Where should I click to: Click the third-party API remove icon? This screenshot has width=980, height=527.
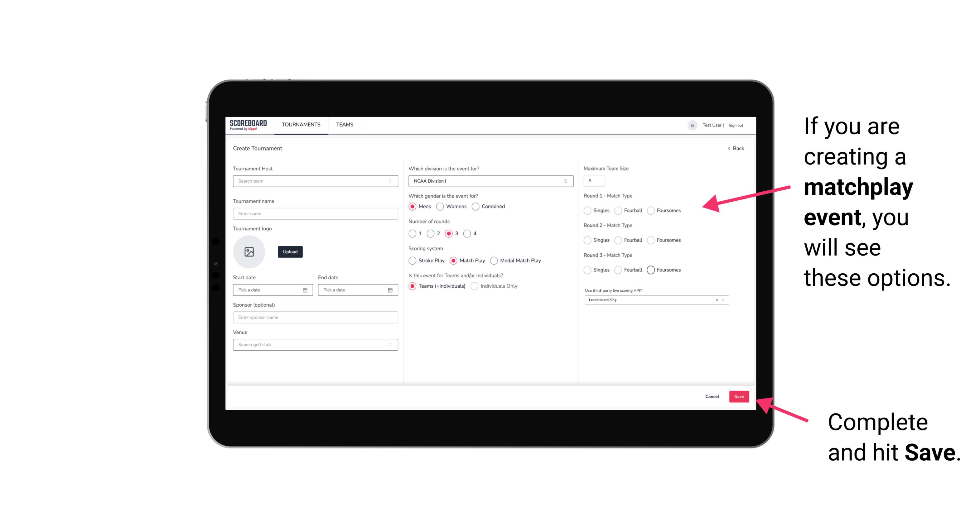717,300
